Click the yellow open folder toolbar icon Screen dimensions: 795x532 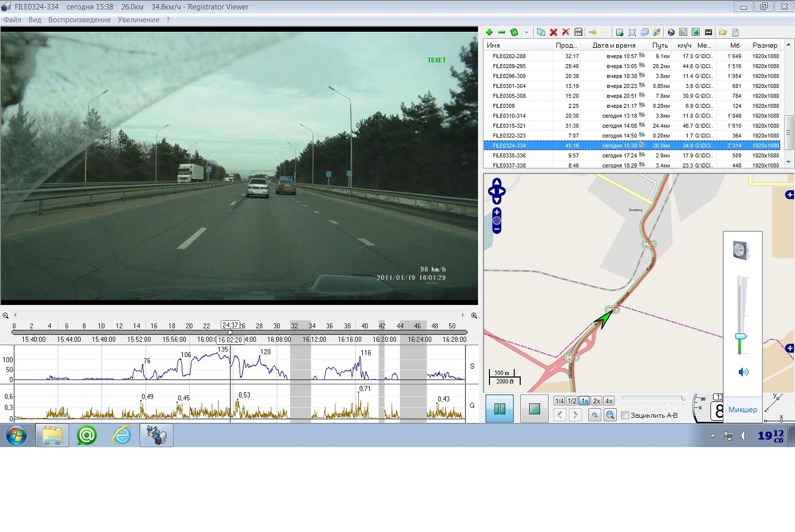pos(722,32)
